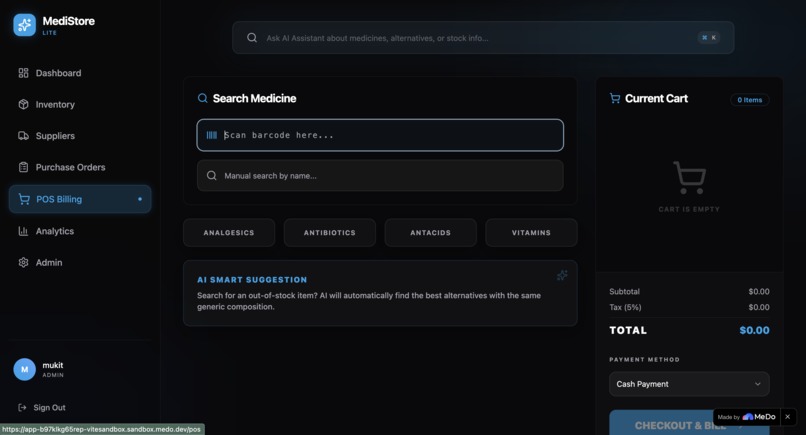
Task: Click the Ask AI Assistant search bar
Action: tap(483, 38)
